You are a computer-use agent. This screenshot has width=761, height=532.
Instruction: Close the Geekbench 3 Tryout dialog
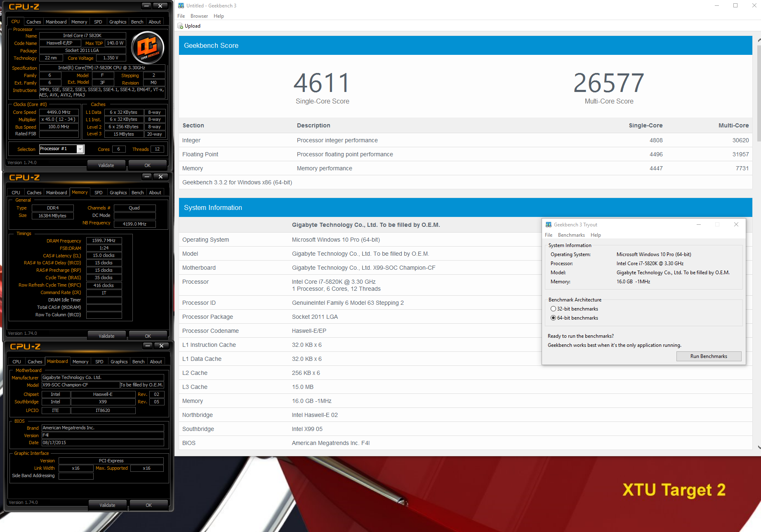(736, 225)
